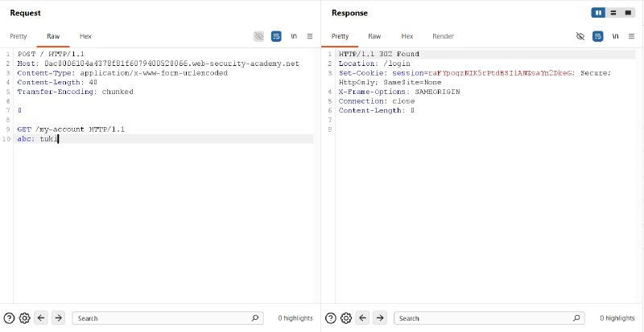Open help icon under Response panel
The image size is (644, 332).
[x=331, y=318]
